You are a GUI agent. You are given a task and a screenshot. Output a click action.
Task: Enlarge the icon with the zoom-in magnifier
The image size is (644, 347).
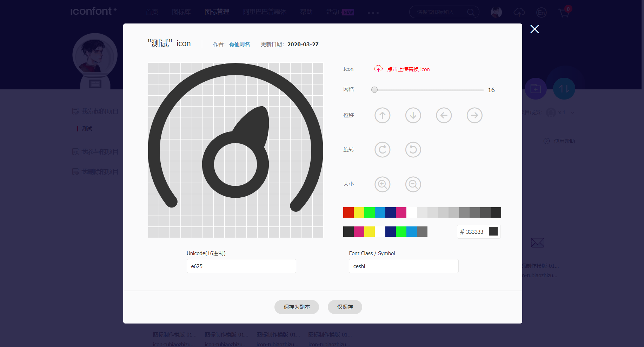[383, 184]
